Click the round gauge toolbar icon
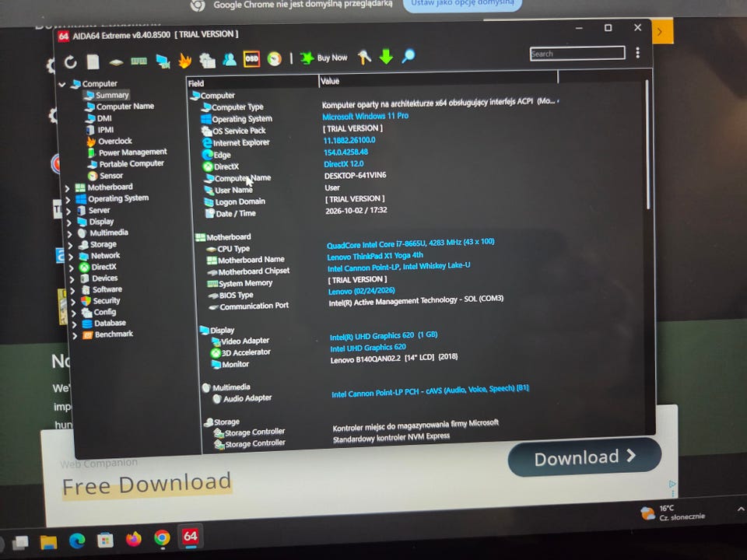 click(x=275, y=58)
